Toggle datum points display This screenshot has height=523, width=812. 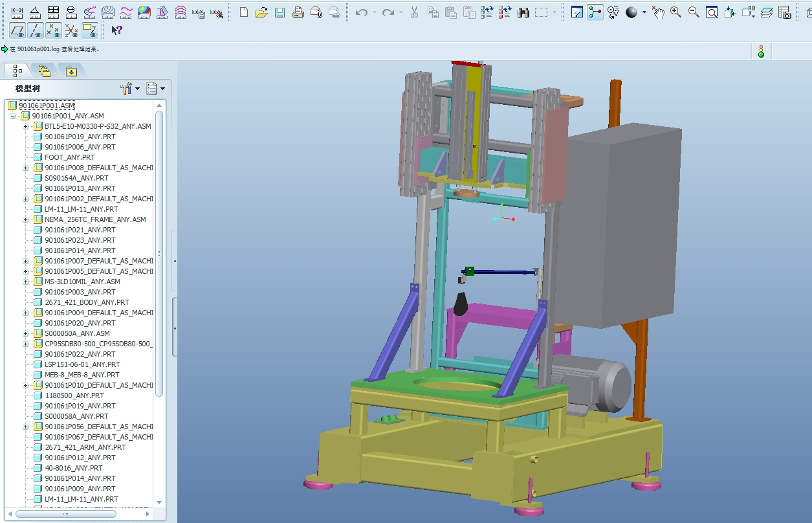54,30
